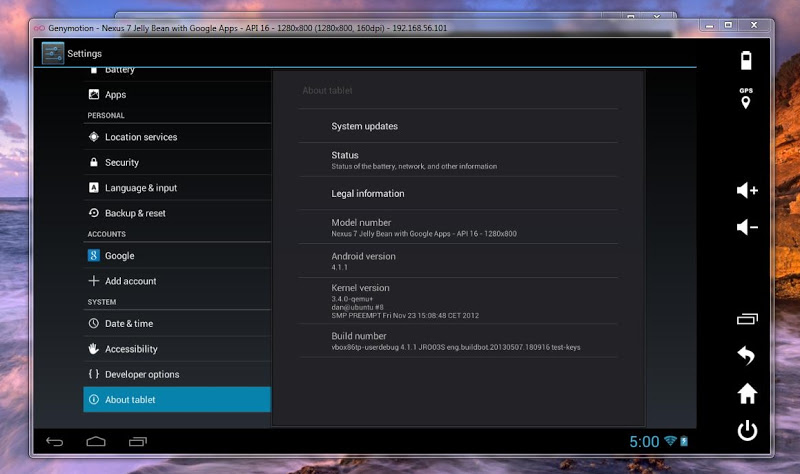Click the Wi-Fi signal icon in status bar
This screenshot has height=474, width=800.
tap(670, 441)
